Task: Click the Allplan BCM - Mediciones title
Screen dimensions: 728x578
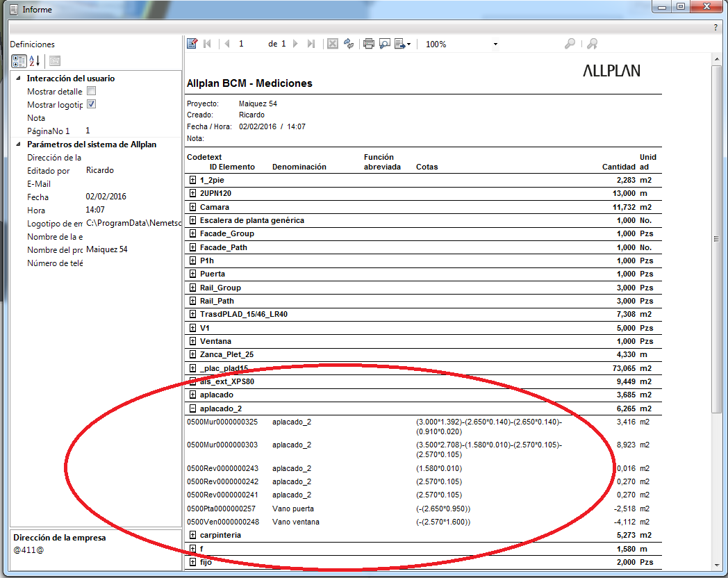Action: click(249, 83)
